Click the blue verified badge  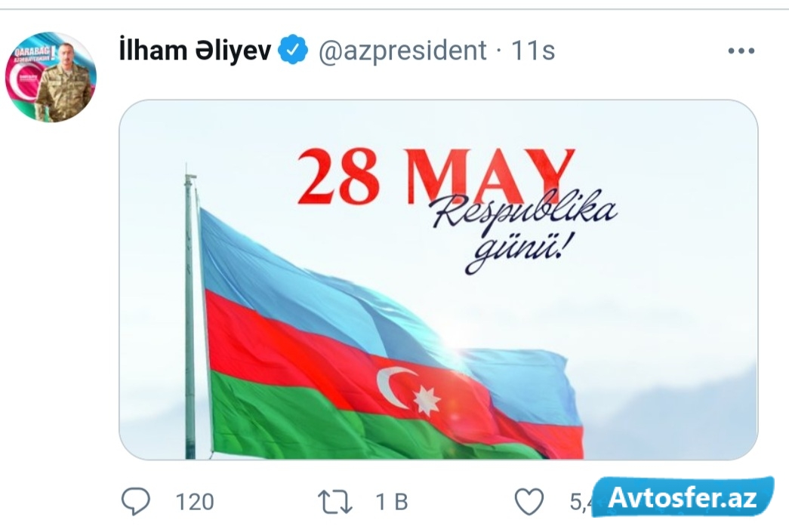coord(293,51)
